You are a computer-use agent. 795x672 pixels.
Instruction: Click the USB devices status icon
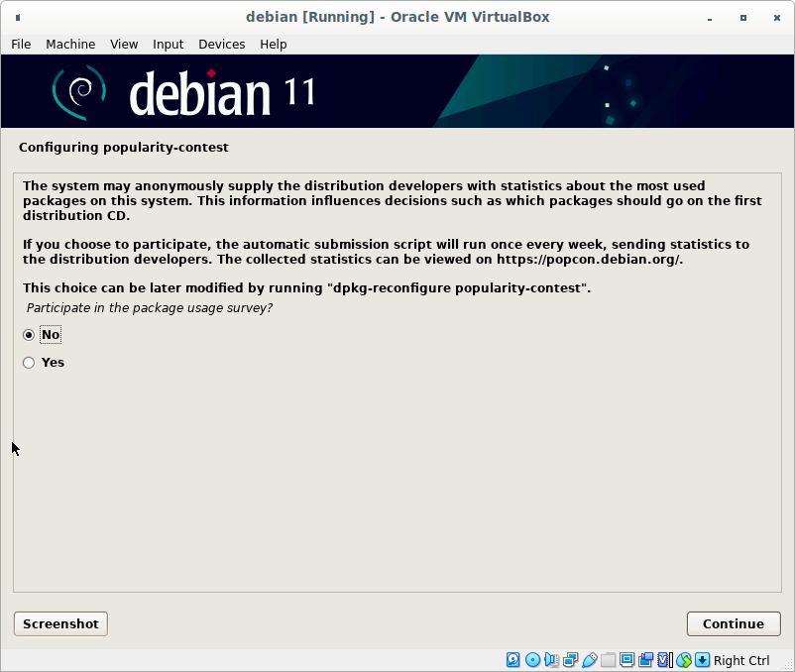(589, 660)
